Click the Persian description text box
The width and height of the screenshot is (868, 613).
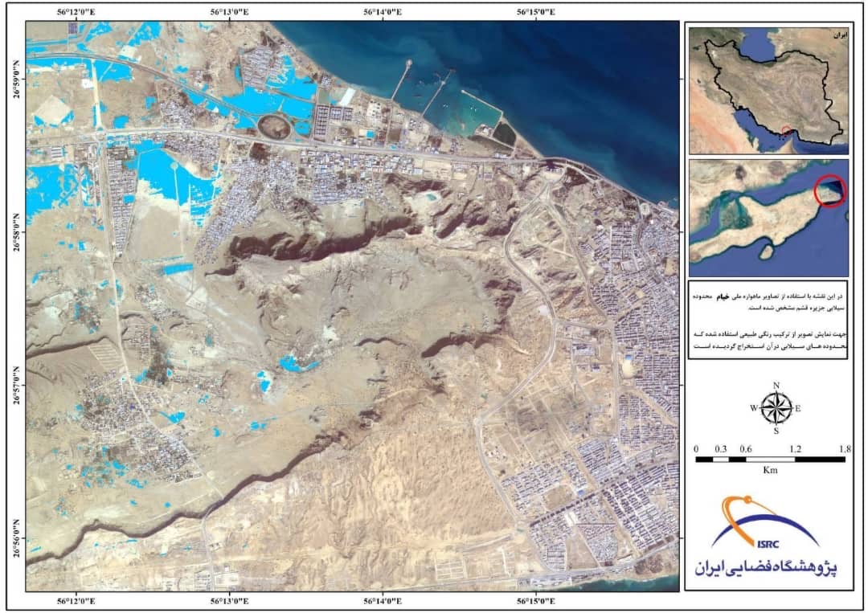click(768, 321)
